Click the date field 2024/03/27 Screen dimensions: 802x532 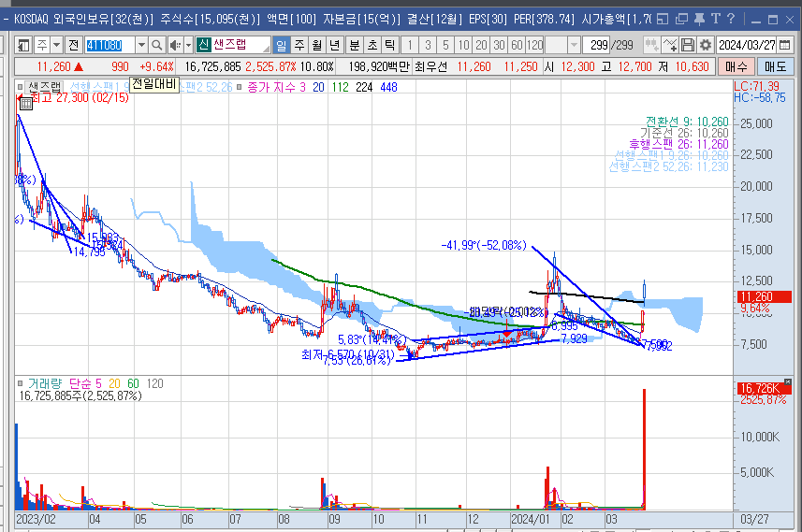pyautogui.click(x=747, y=46)
